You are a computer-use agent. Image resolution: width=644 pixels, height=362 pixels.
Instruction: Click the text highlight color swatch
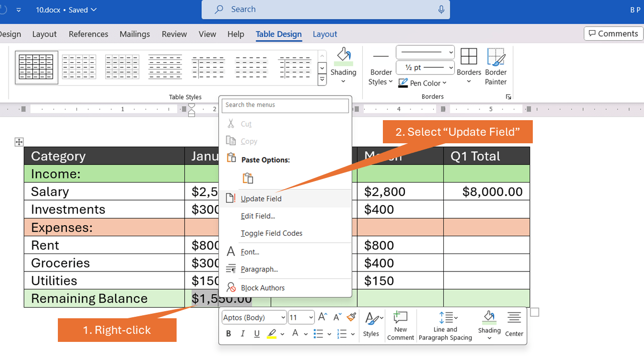(x=272, y=333)
